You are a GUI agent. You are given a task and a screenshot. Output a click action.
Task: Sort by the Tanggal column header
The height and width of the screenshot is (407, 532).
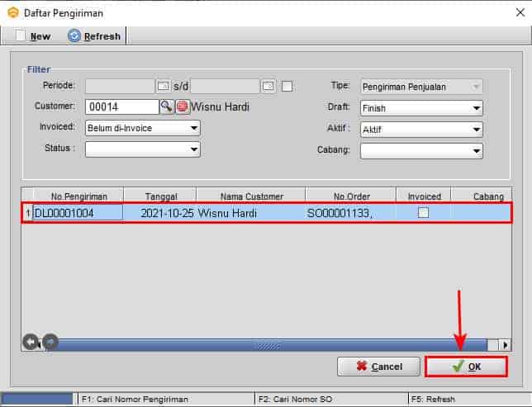[x=159, y=196]
